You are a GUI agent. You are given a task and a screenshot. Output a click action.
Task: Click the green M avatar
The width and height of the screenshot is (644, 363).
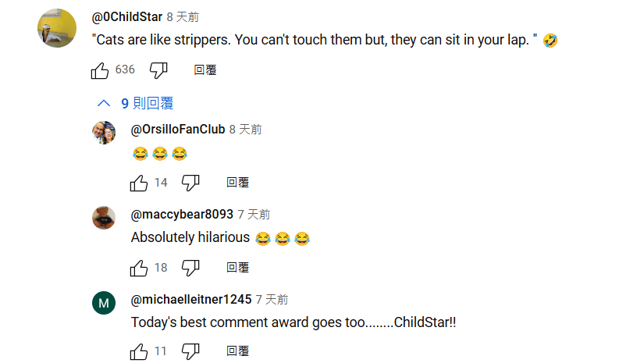point(104,303)
